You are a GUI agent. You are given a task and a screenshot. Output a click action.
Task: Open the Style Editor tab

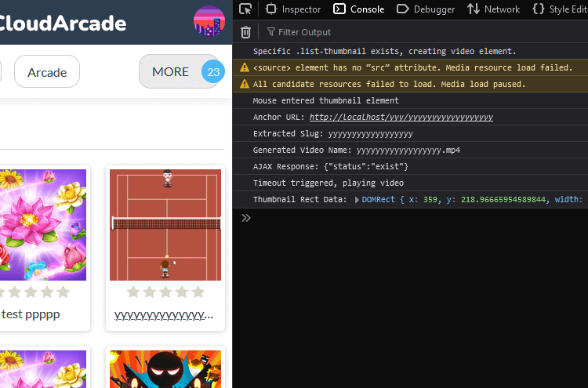560,9
